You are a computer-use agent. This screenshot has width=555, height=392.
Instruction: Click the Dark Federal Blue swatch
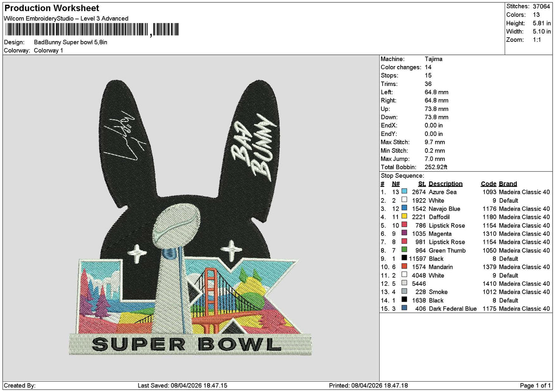[x=404, y=308]
